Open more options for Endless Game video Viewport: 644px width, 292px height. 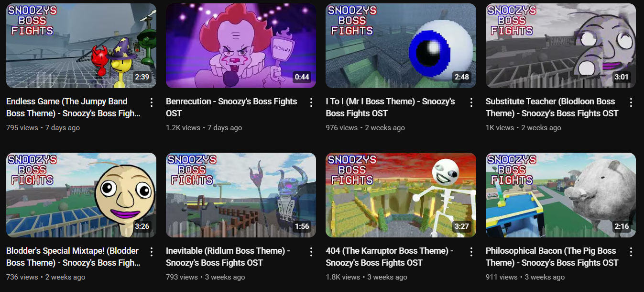[x=152, y=102]
